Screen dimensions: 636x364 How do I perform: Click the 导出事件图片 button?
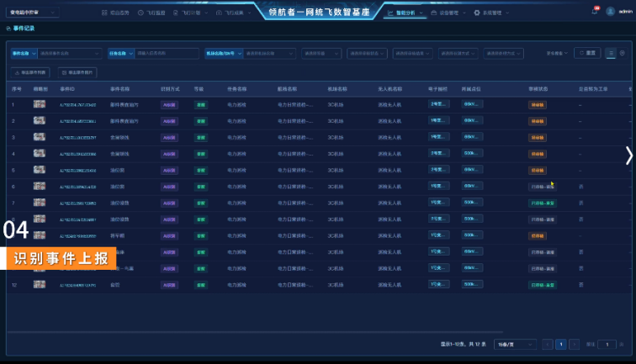pos(77,72)
